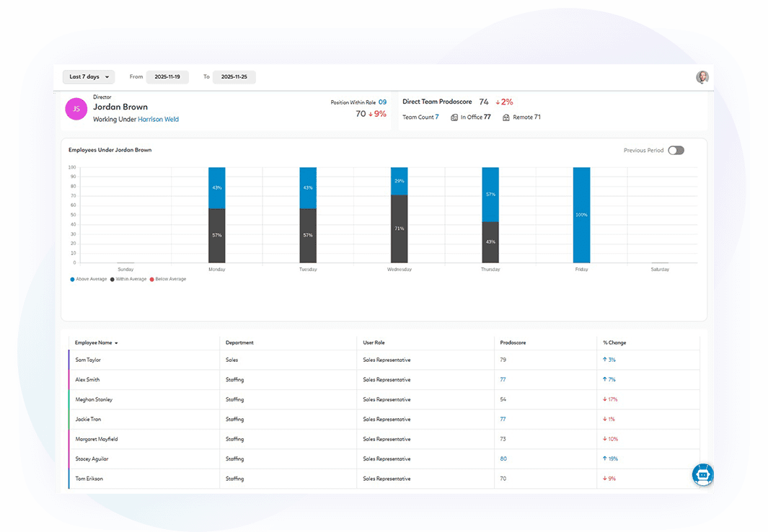Image resolution: width=768 pixels, height=532 pixels.
Task: Click the Remote home icon
Action: (x=505, y=117)
